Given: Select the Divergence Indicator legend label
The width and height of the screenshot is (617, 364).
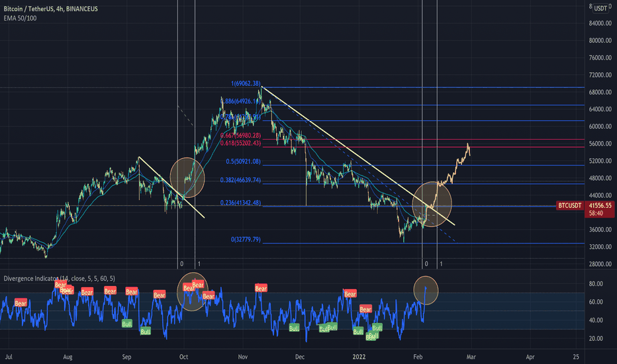Looking at the screenshot, I should [x=60, y=279].
